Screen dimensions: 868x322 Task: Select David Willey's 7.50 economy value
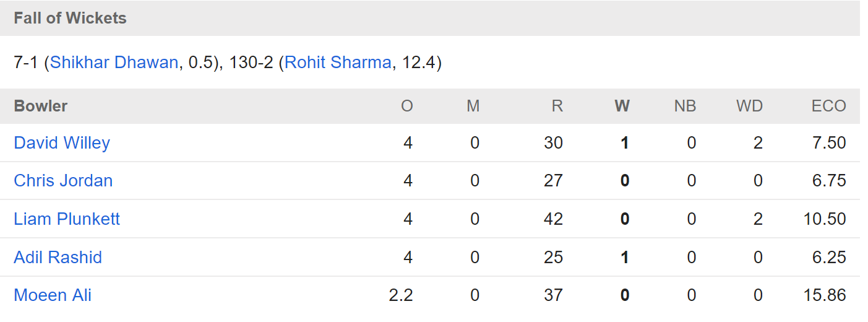tap(828, 143)
